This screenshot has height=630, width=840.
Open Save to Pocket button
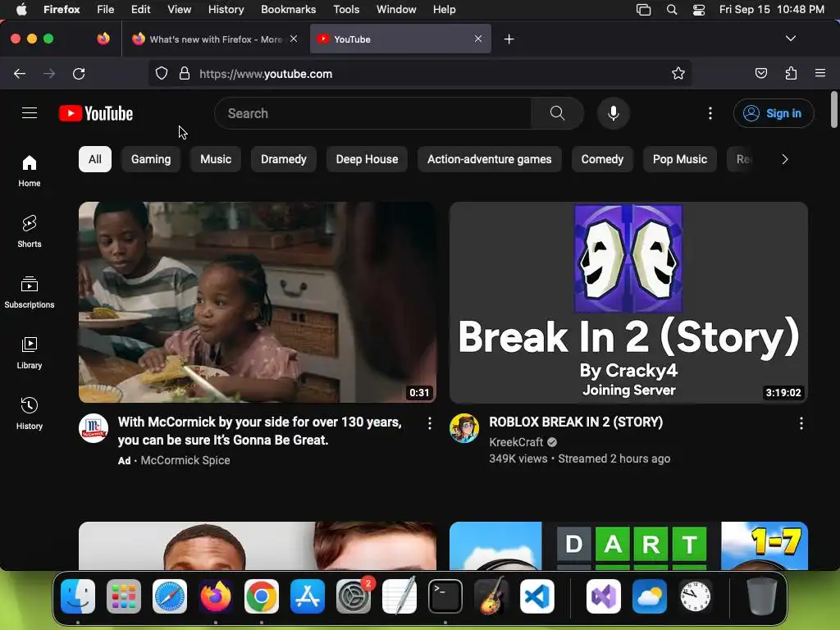click(760, 73)
